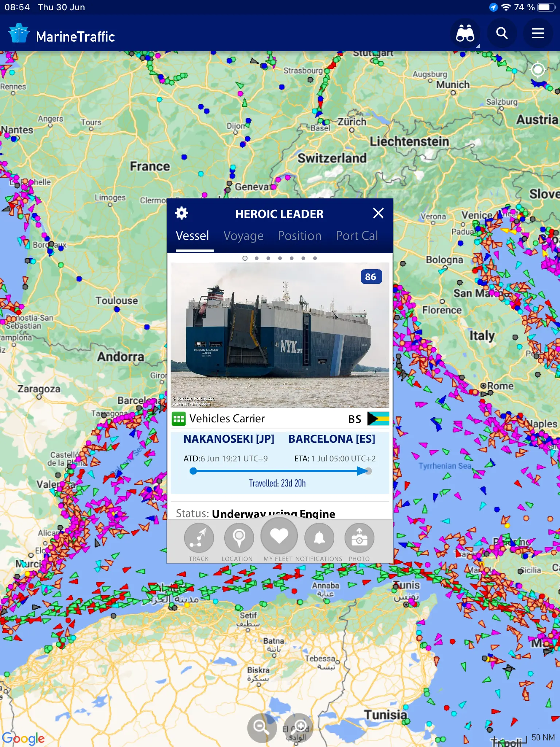Image resolution: width=560 pixels, height=747 pixels.
Task: Tap ATD '6 Jun 19:21 UTC+9' value
Action: coord(234,458)
